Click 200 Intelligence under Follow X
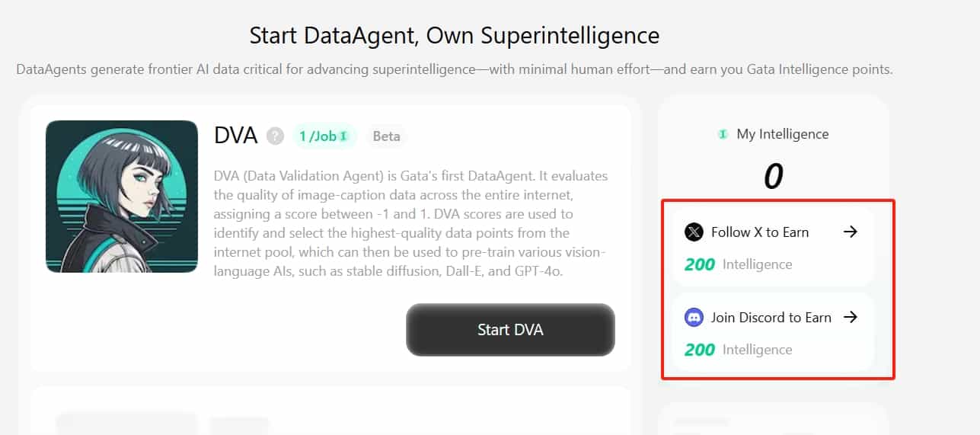 pyautogui.click(x=739, y=264)
